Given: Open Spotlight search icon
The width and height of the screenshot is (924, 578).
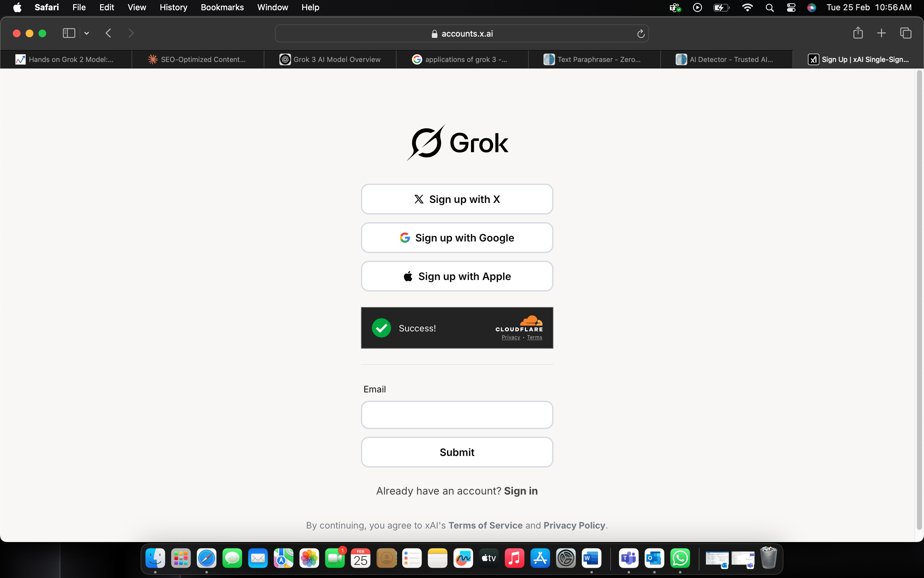Looking at the screenshot, I should tap(769, 8).
